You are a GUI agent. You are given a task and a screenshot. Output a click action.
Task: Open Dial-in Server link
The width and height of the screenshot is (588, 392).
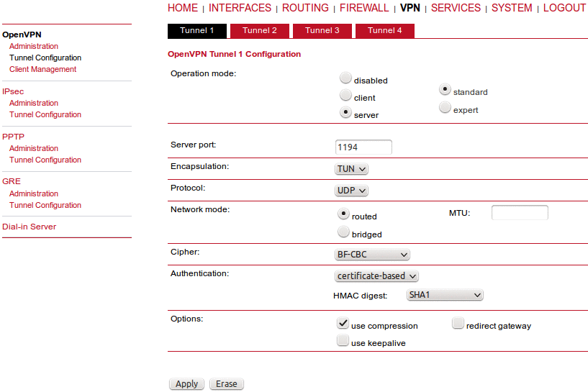point(30,227)
